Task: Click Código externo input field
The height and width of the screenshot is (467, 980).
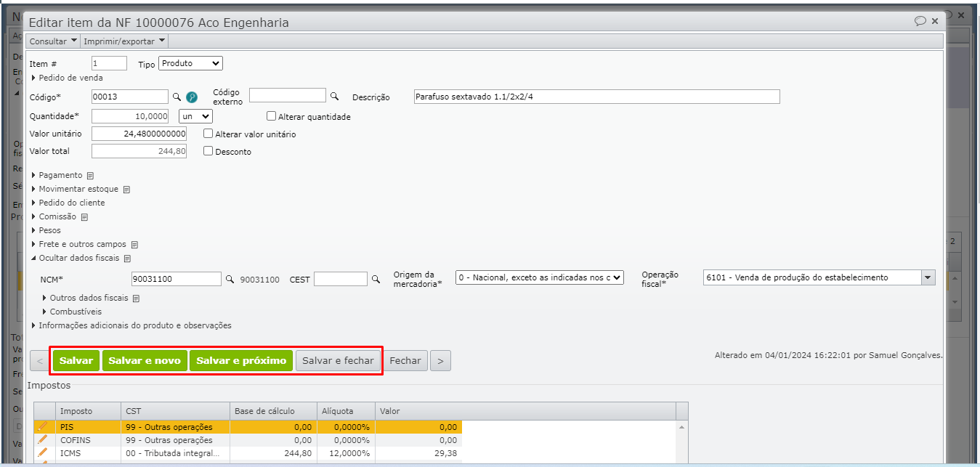Action: click(288, 95)
